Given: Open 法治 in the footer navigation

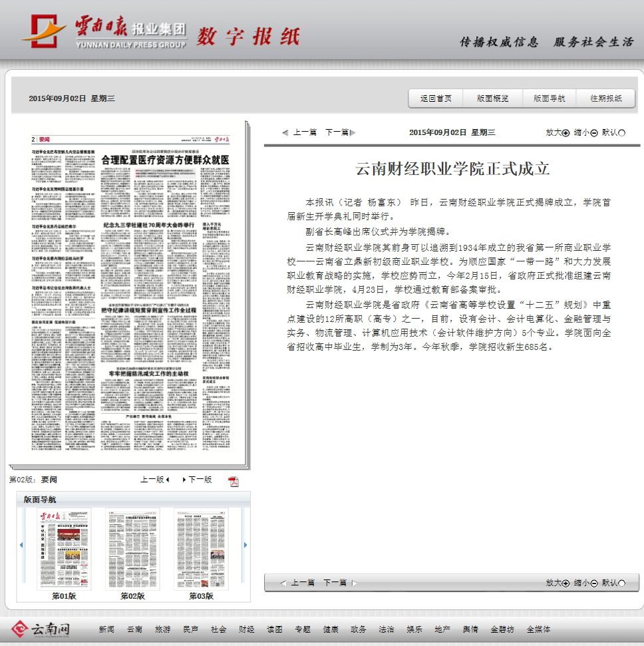Looking at the screenshot, I should [x=387, y=629].
